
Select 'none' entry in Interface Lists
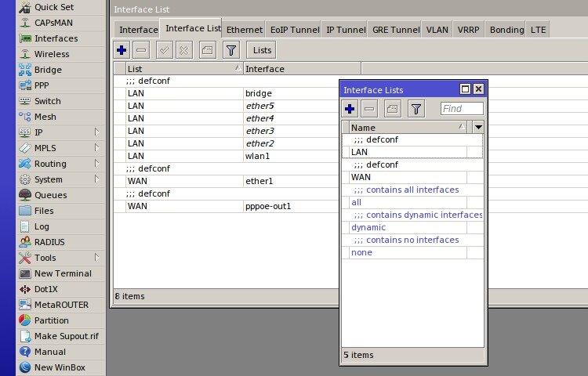tap(412, 252)
